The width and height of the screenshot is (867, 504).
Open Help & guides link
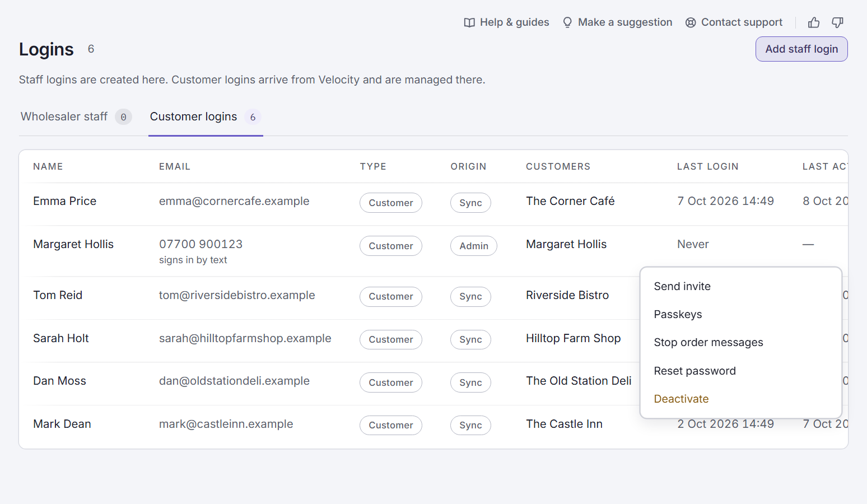coord(506,22)
